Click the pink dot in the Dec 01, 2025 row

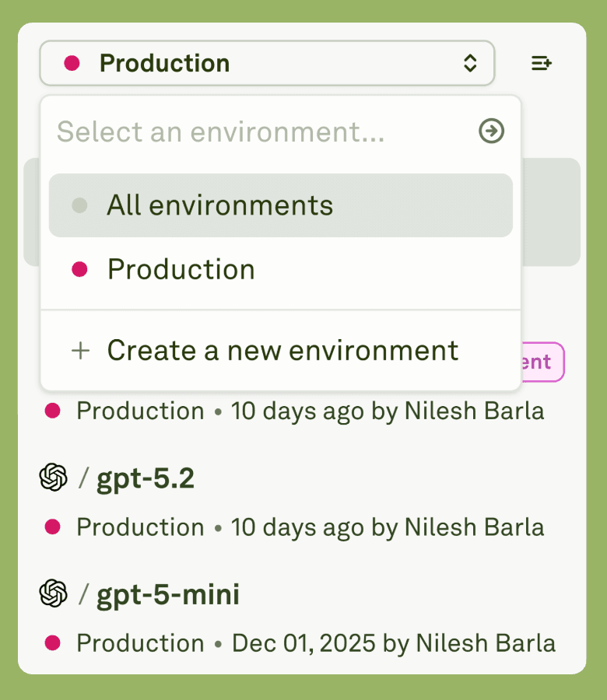(x=53, y=643)
